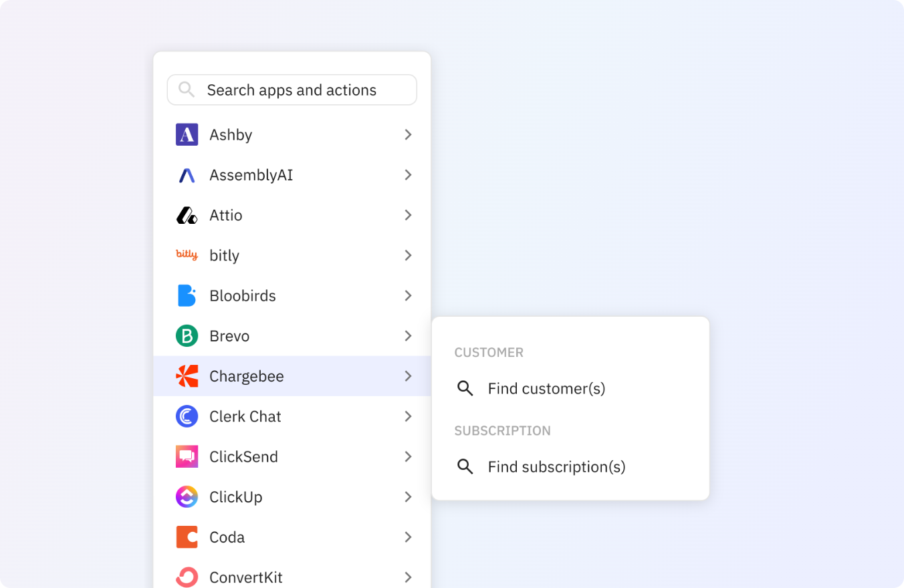Viewport: 904px width, 588px height.
Task: Select the highlighted Chargebee entry
Action: coord(292,376)
